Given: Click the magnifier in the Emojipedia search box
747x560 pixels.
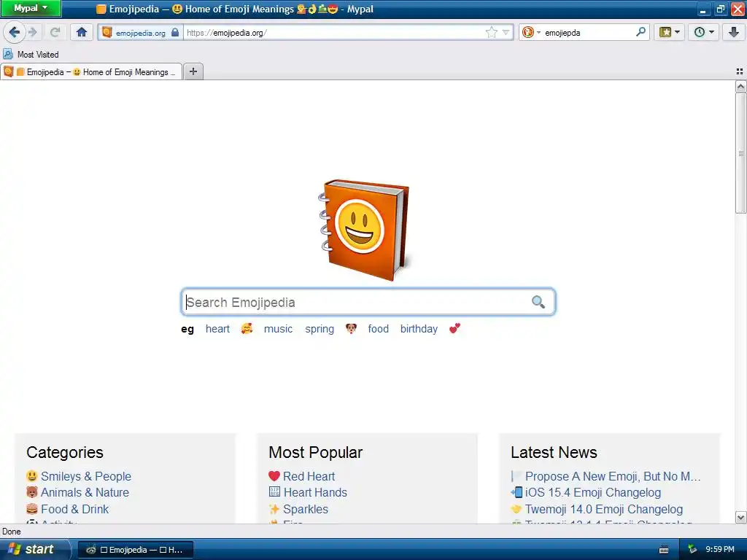Looking at the screenshot, I should coord(538,302).
